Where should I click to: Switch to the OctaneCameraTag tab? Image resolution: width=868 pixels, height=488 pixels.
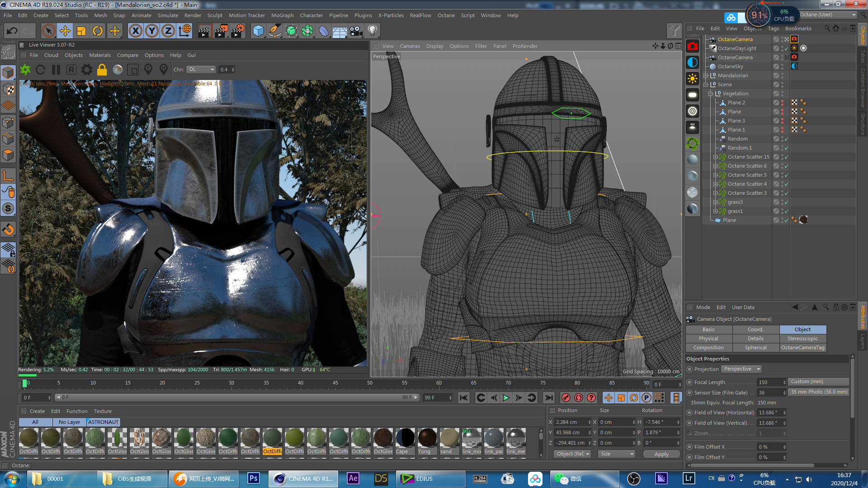point(802,347)
